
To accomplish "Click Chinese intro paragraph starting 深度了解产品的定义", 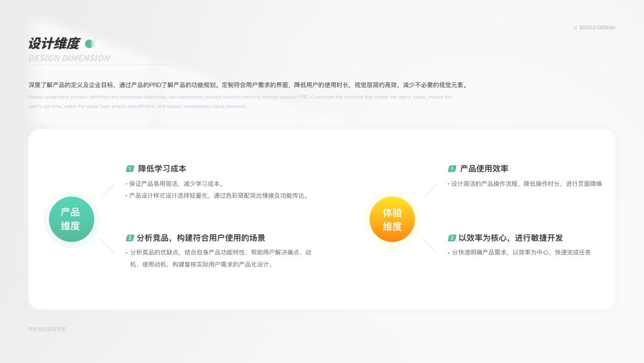I will (249, 85).
